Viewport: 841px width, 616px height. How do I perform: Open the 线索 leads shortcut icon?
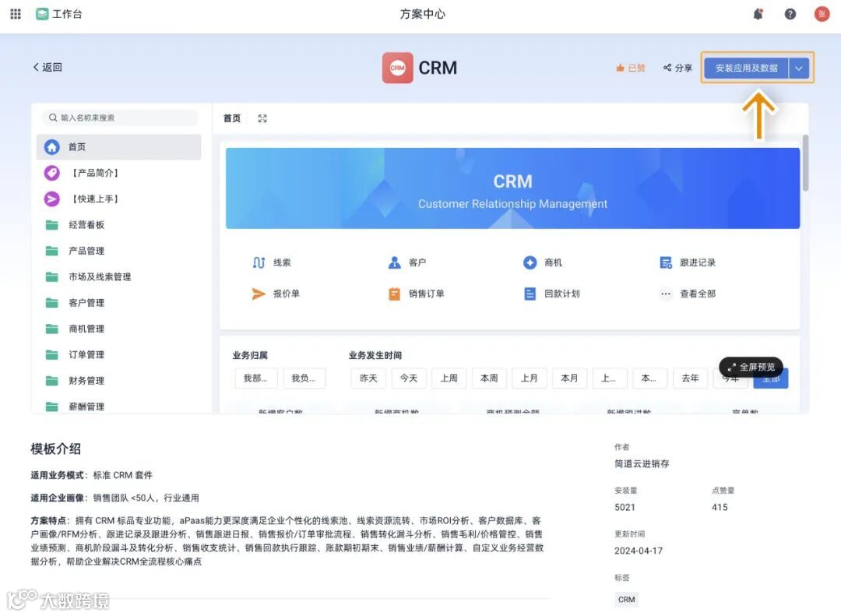point(259,262)
